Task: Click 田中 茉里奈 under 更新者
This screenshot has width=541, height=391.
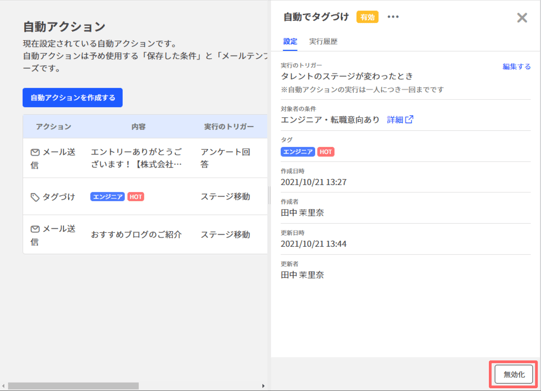Action: 302,275
